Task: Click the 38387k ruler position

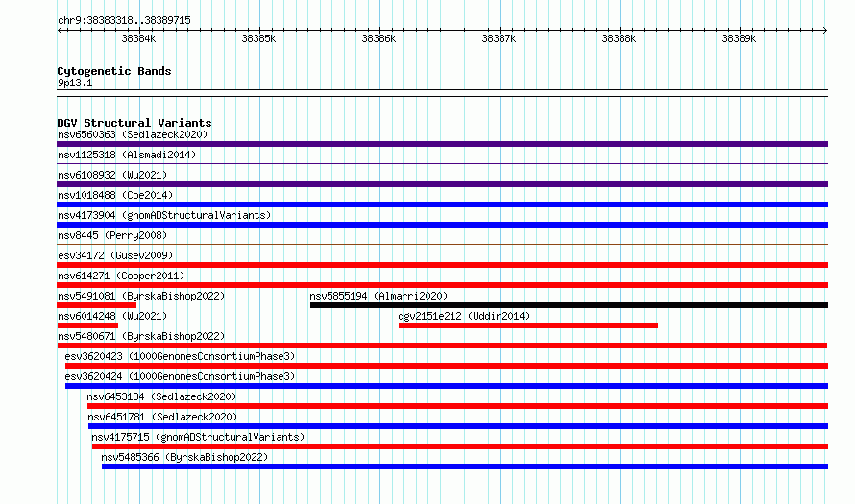Action: tap(499, 38)
